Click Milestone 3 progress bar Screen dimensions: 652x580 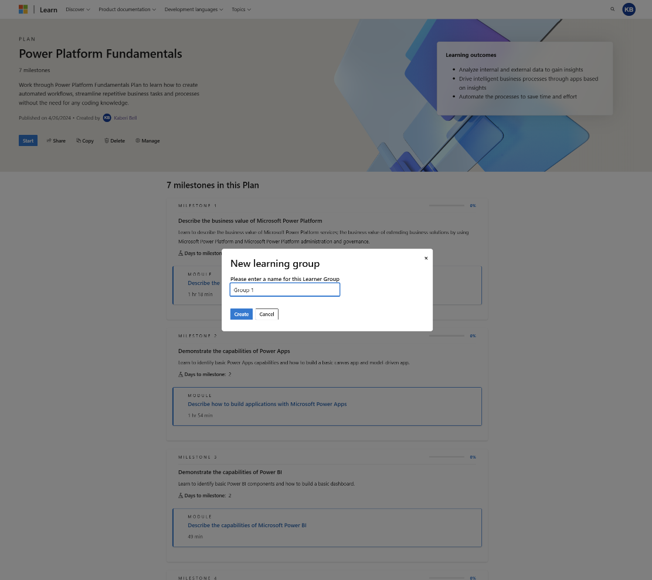tap(447, 457)
